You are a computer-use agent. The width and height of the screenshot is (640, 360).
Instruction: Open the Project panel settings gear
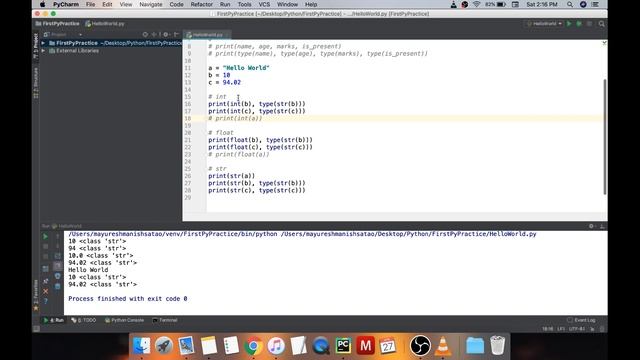click(x=166, y=35)
